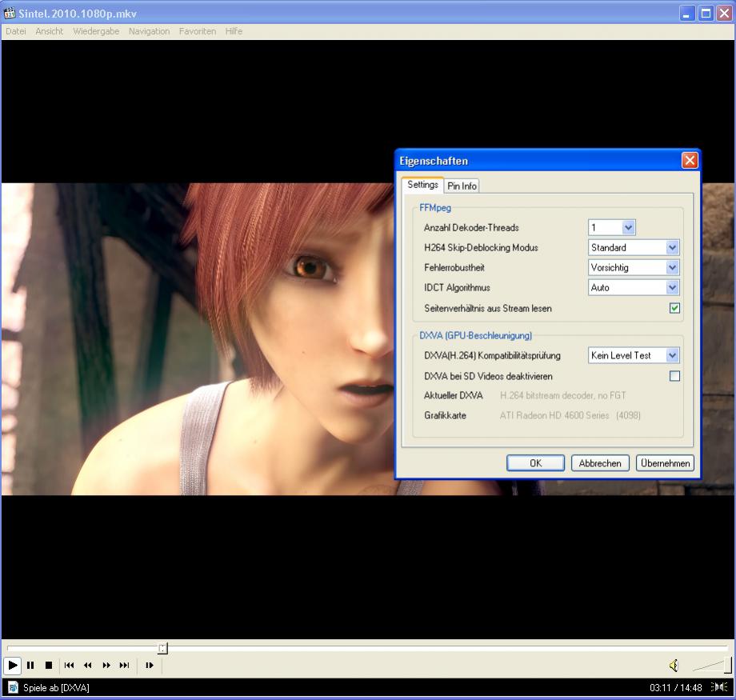Click the title bar player icon

point(9,13)
